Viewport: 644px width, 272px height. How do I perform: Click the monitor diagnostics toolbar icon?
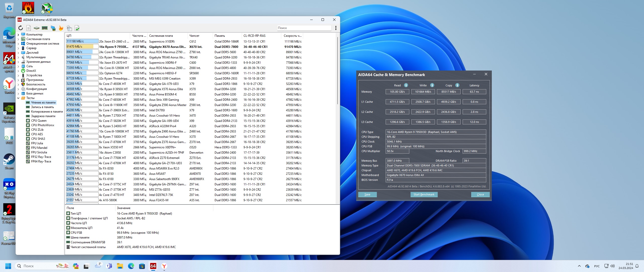click(53, 28)
